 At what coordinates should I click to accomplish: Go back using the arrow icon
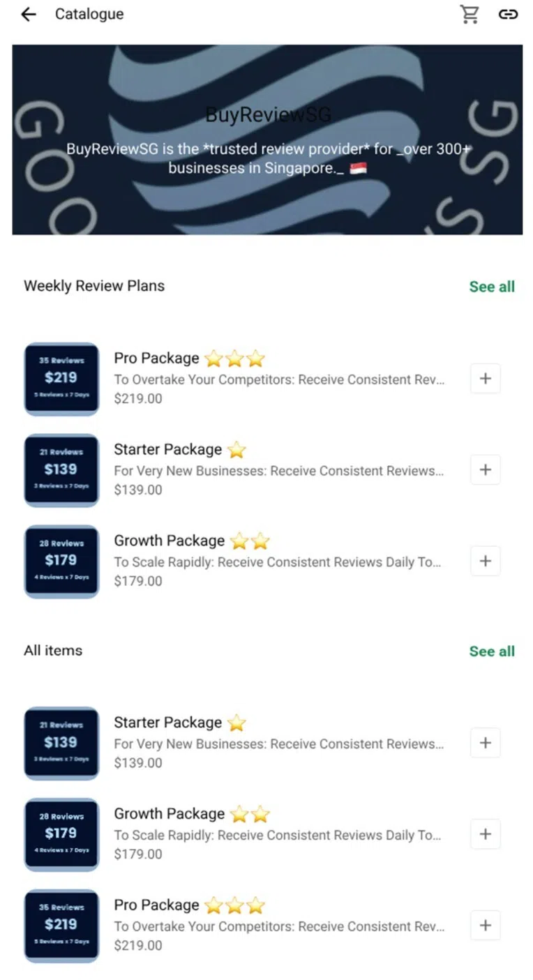[28, 14]
